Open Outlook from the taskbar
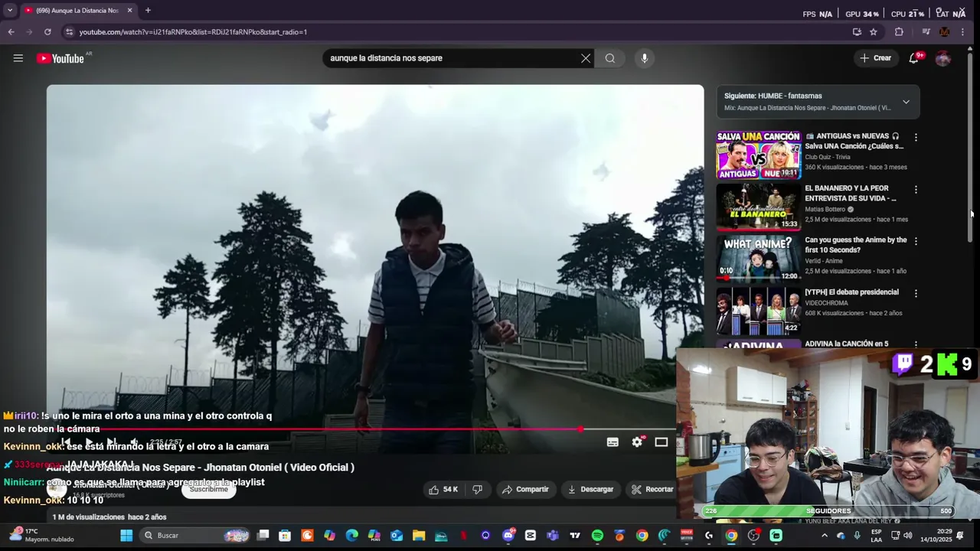Screen dimensions: 980x551 (397, 536)
